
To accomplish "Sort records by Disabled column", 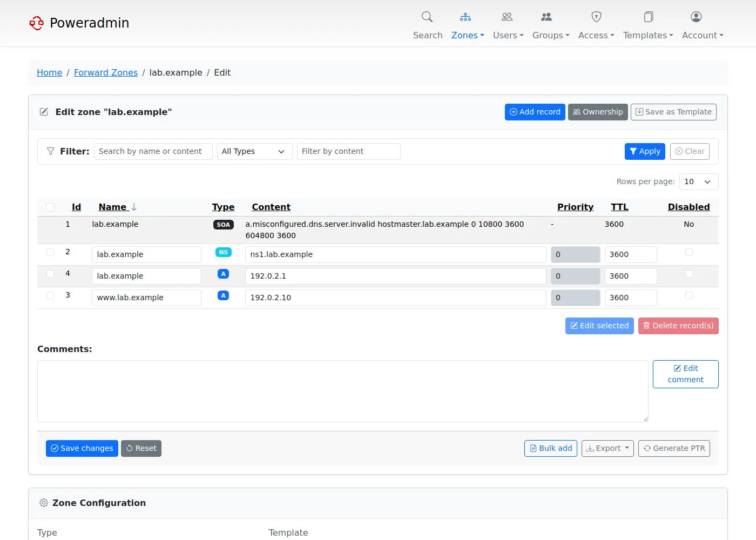I will click(x=688, y=207).
